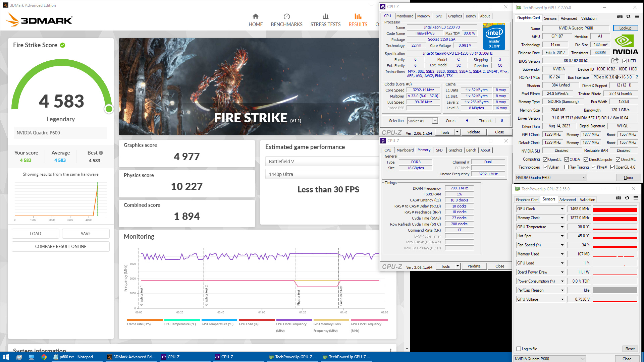Click the Reset button in GPU-Z Sensors
The height and width of the screenshot is (362, 644).
pos(630,349)
